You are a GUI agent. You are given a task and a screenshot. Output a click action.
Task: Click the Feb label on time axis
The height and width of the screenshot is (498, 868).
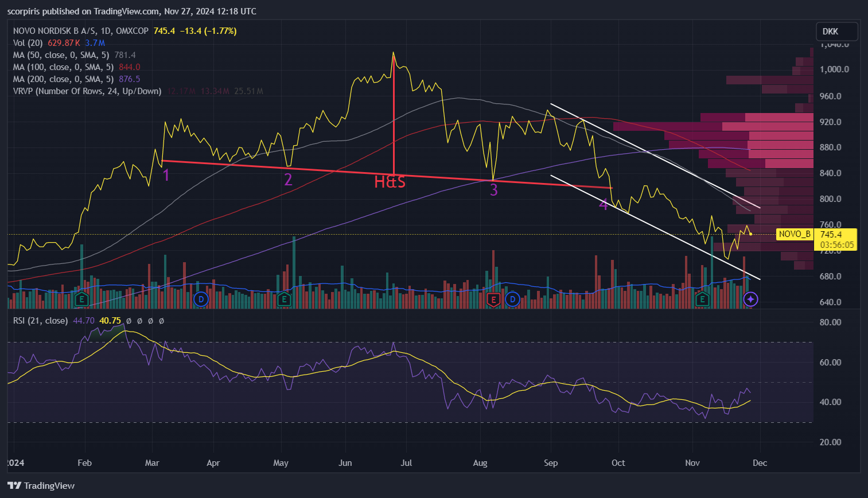[84, 463]
